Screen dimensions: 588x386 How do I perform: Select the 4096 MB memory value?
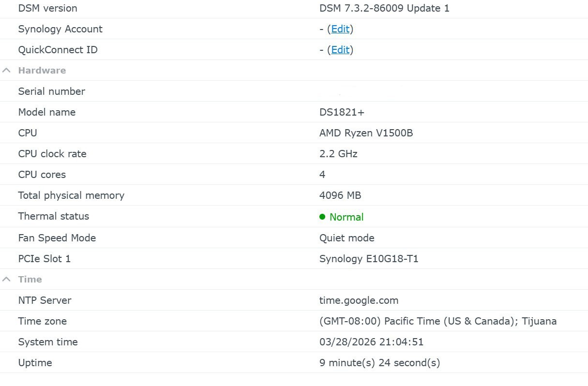[x=340, y=195]
